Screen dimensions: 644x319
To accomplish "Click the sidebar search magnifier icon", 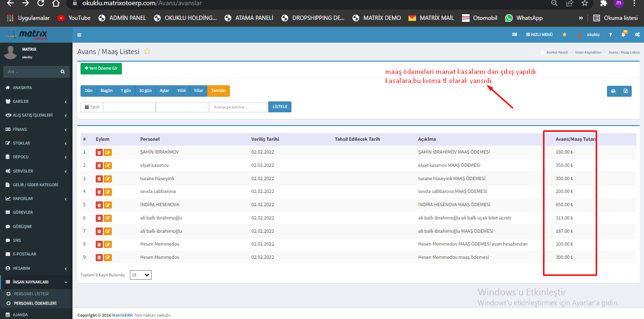I will click(x=63, y=72).
